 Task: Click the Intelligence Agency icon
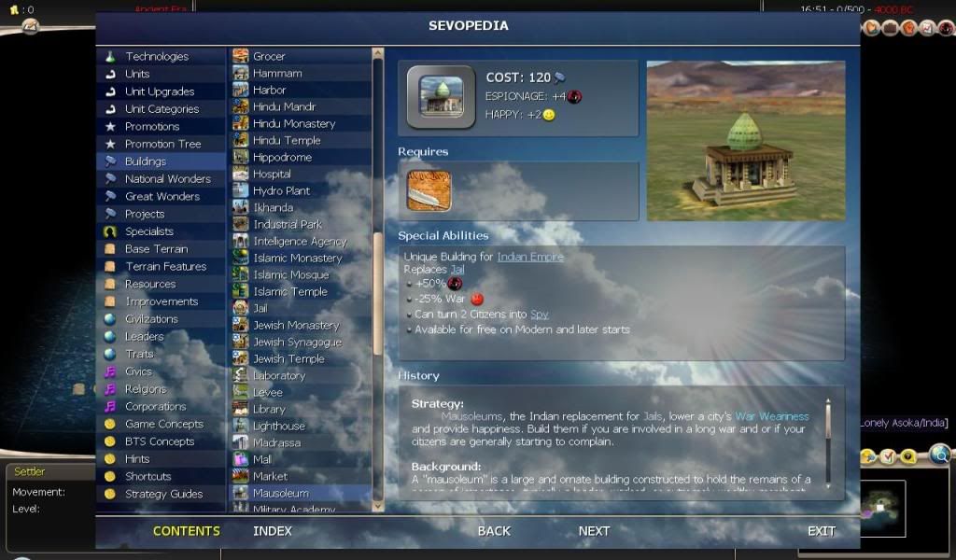(241, 241)
